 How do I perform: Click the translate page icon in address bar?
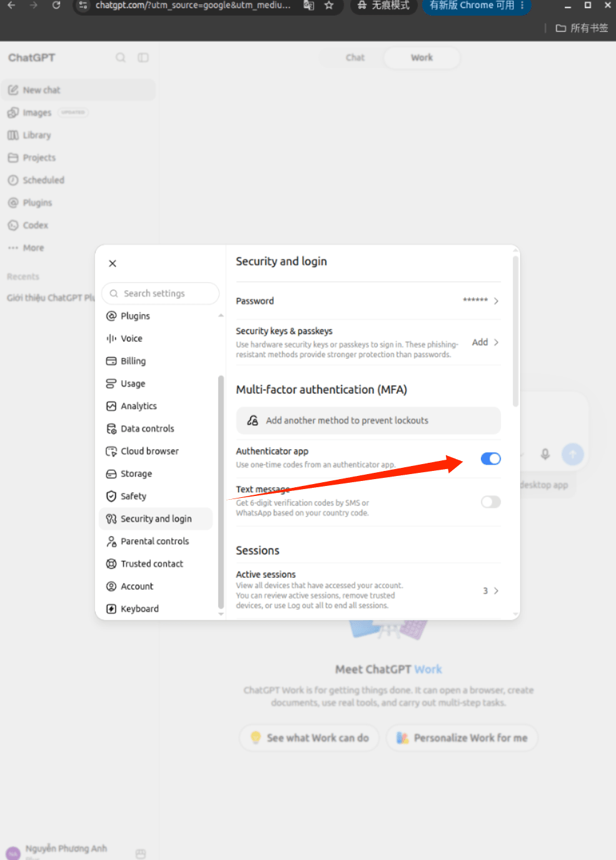click(x=309, y=5)
